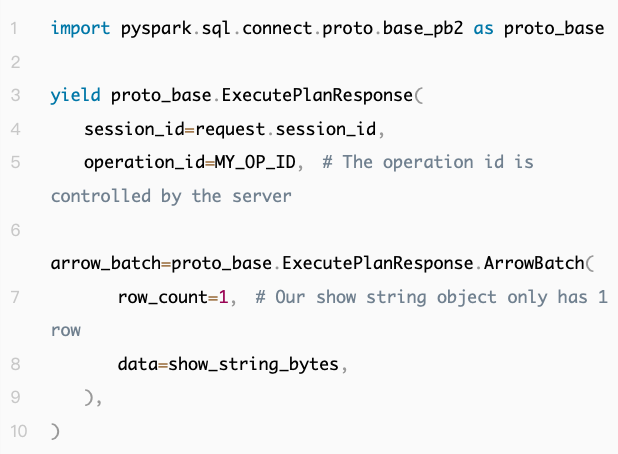Click line number 2 in the gutter
Viewport: 618px width, 454px height.
[15, 62]
